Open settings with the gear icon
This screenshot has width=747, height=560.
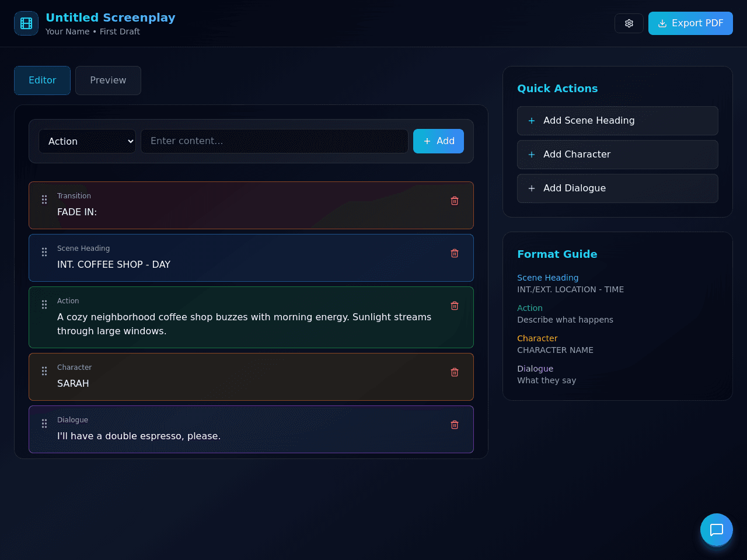coord(629,23)
